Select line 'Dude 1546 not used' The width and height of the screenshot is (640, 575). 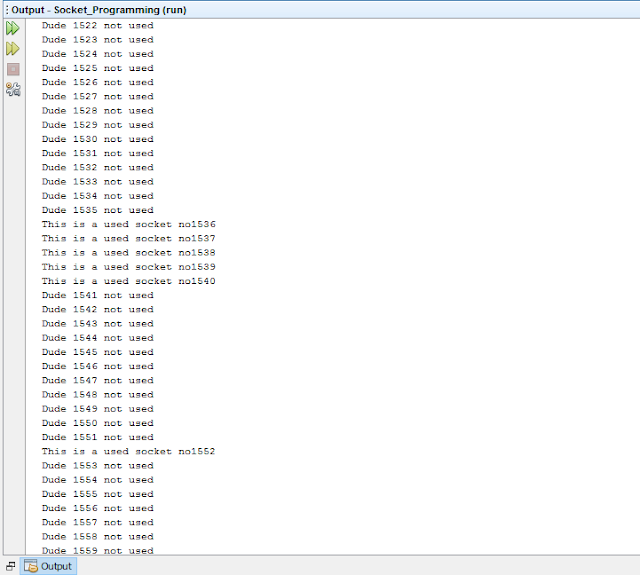tap(98, 366)
